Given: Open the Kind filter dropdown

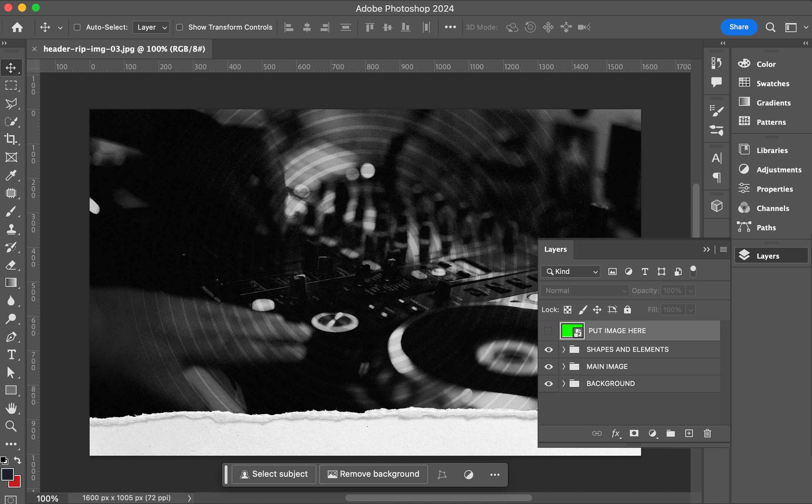Looking at the screenshot, I should [571, 272].
